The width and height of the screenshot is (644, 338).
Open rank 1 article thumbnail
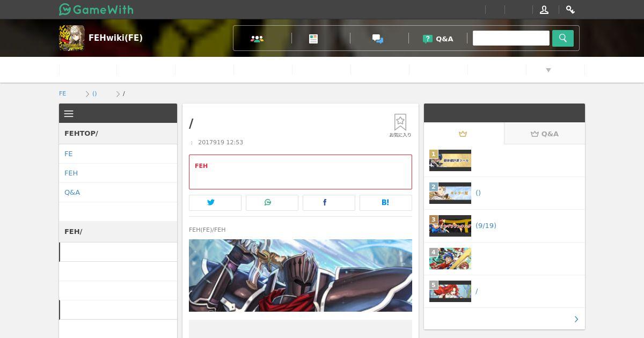click(x=450, y=160)
